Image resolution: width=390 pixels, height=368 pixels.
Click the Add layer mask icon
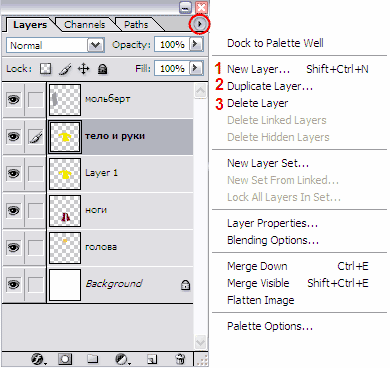[65, 359]
